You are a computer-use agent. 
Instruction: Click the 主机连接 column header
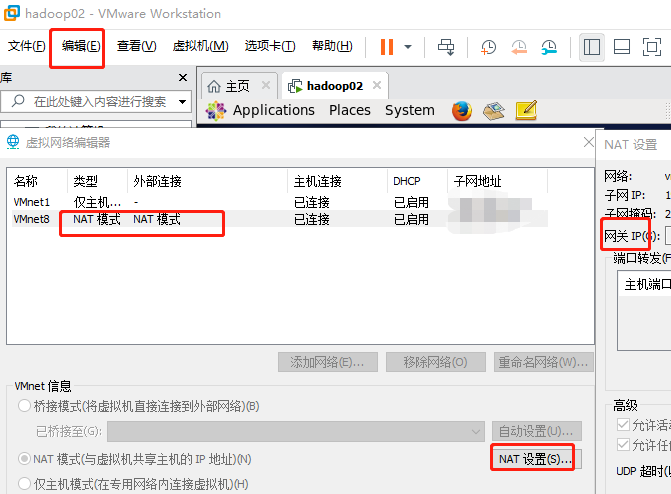(x=338, y=182)
